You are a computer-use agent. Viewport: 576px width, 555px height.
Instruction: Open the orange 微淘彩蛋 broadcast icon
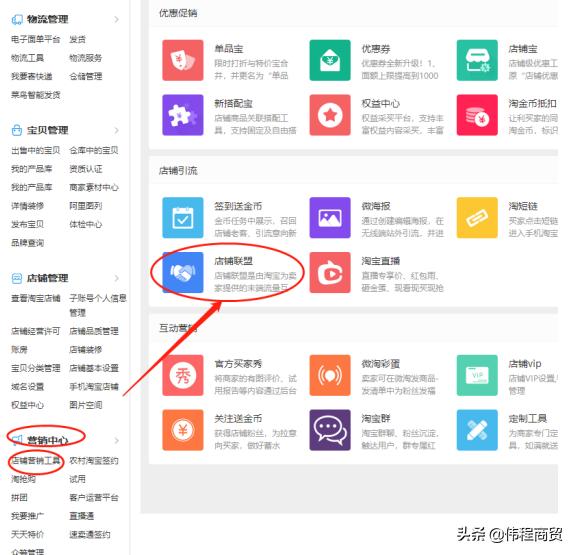tap(330, 375)
